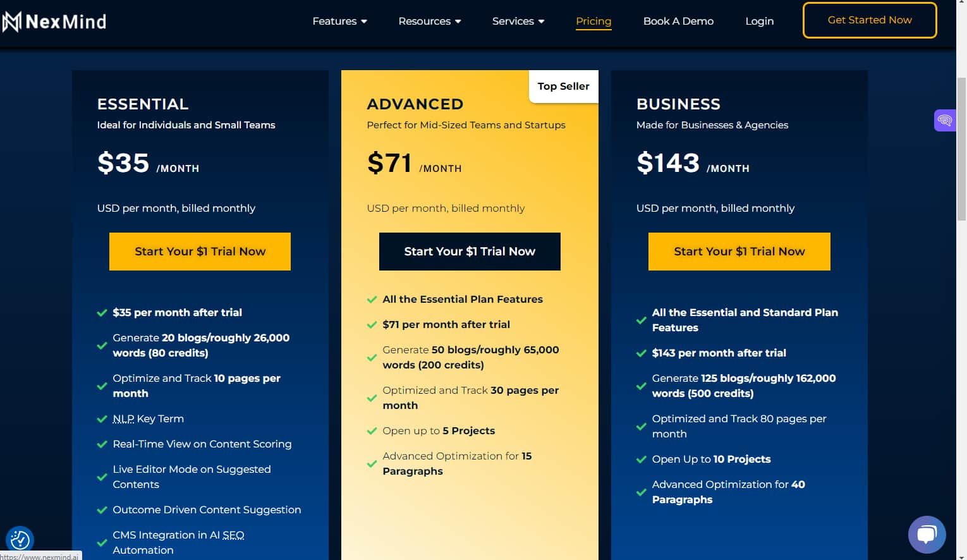
Task: Click the NexMind logo
Action: [55, 21]
